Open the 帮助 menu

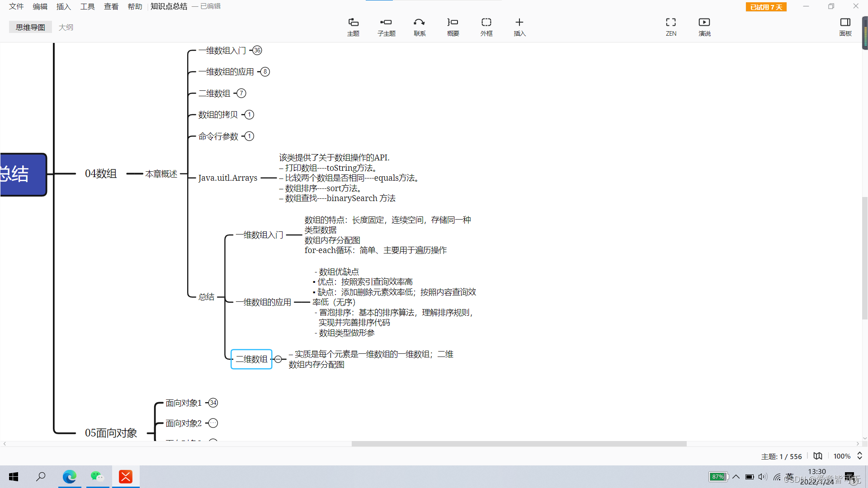click(x=135, y=6)
